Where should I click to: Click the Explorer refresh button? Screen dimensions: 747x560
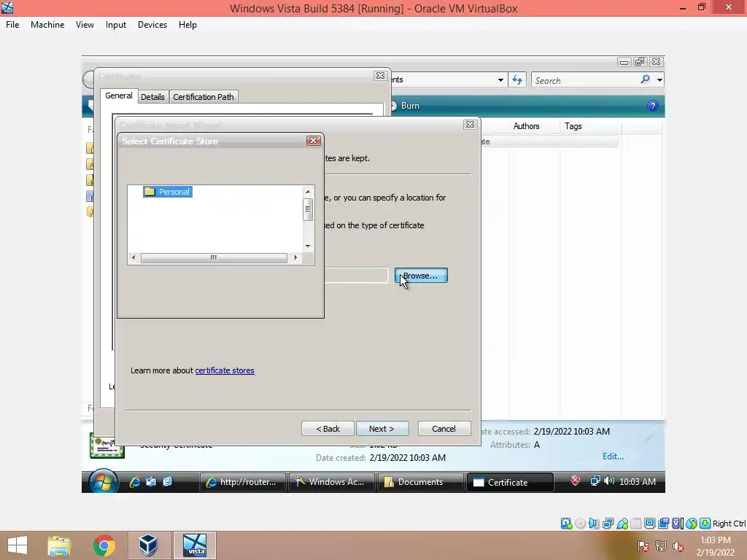click(x=517, y=80)
